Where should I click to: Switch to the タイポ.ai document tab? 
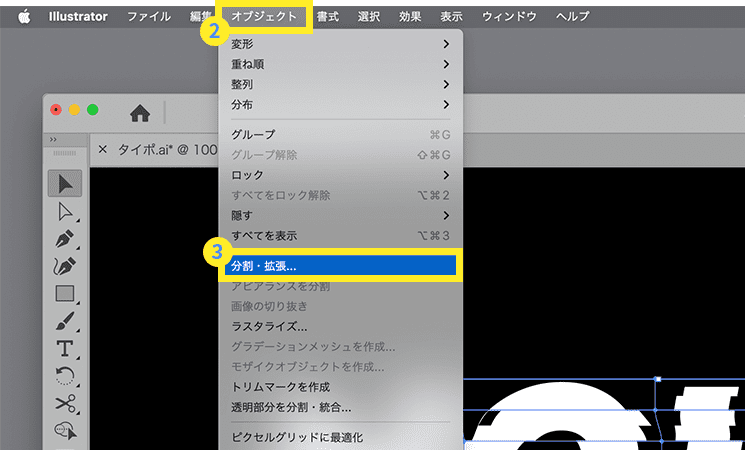167,150
